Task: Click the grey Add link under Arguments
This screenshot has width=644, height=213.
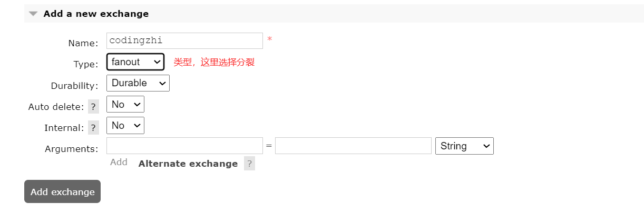Action: 119,162
